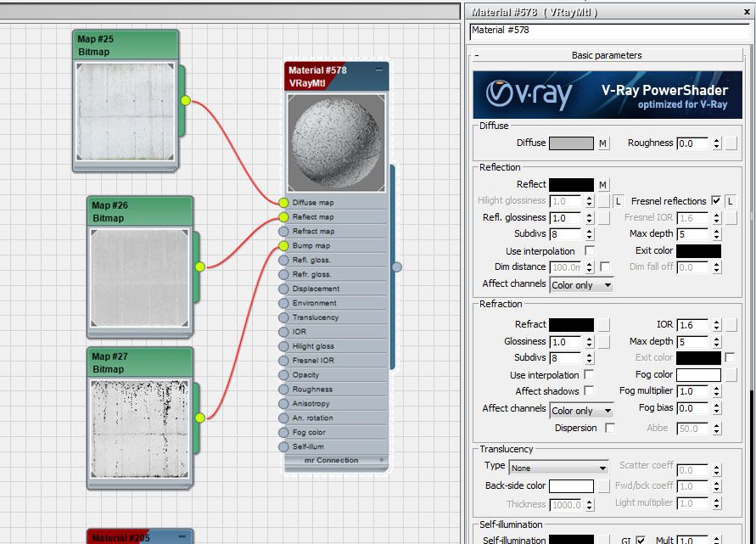Click the refraction IOR spinner
The height and width of the screenshot is (544, 756).
[716, 325]
